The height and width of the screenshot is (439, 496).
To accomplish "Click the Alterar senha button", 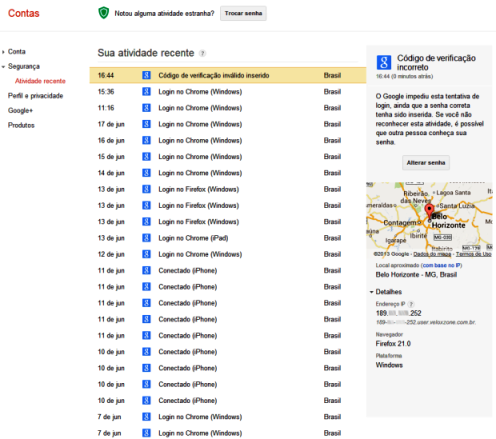I will click(x=426, y=163).
